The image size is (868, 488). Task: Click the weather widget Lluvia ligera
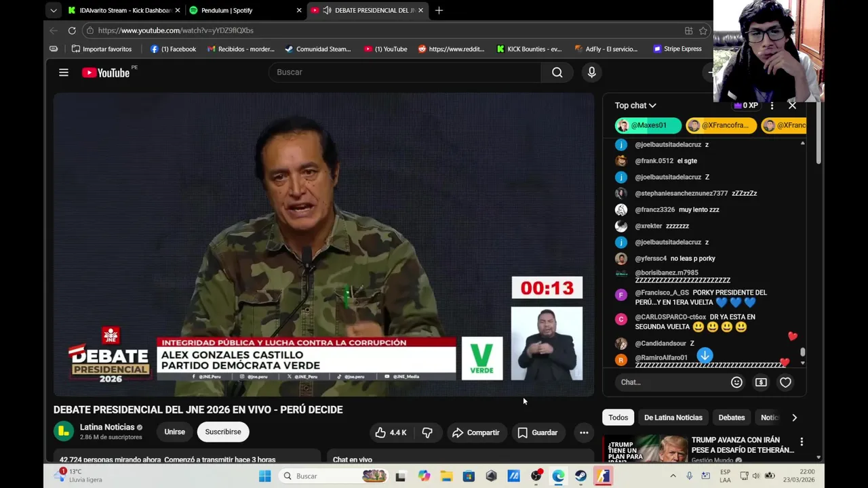pyautogui.click(x=79, y=476)
